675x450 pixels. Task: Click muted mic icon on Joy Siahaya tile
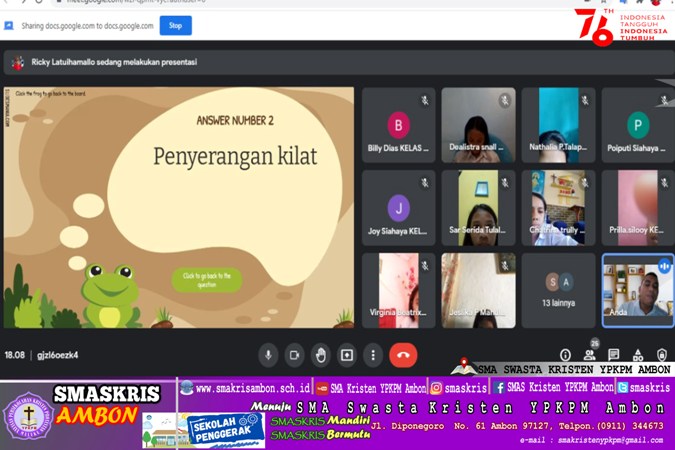[x=425, y=183]
